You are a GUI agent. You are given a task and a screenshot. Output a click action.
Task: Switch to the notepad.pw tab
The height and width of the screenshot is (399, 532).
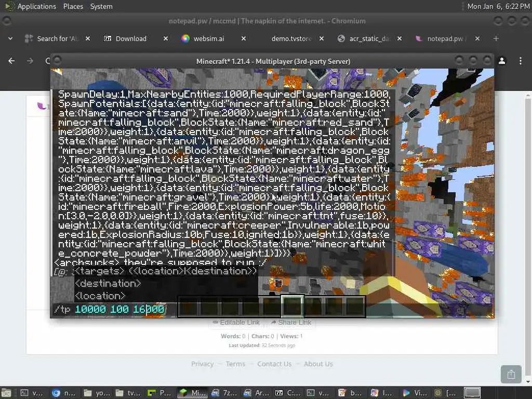point(442,38)
